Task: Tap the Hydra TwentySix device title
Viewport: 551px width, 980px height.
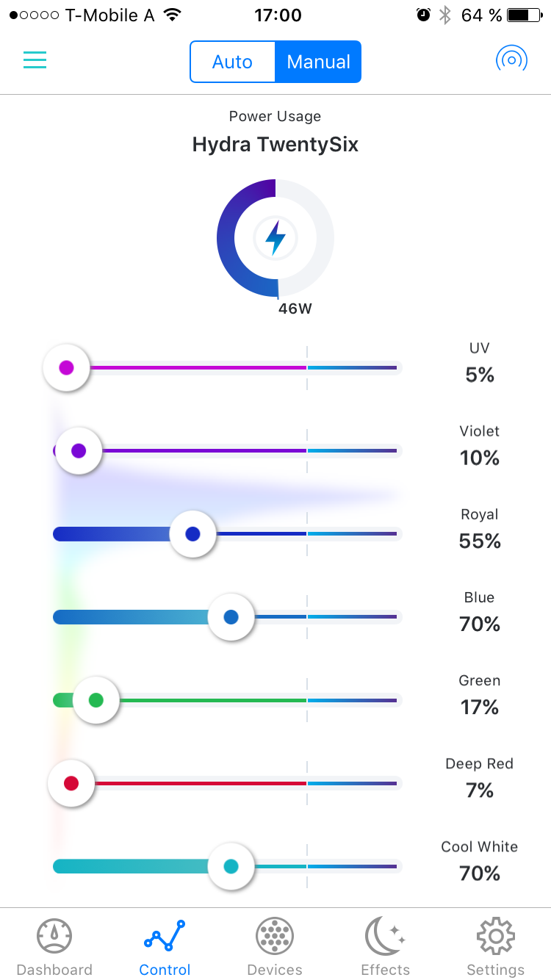Action: pyautogui.click(x=275, y=144)
